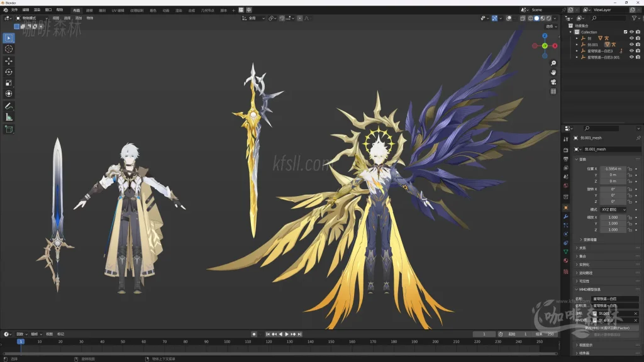Toggle proportional editing
This screenshot has height=362, width=644.
(300, 18)
